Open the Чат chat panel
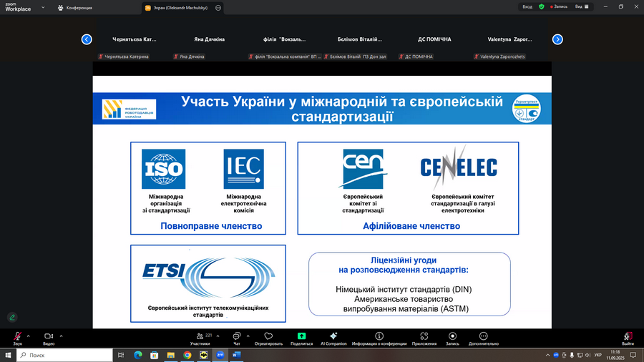The width and height of the screenshot is (644, 362). (x=237, y=338)
